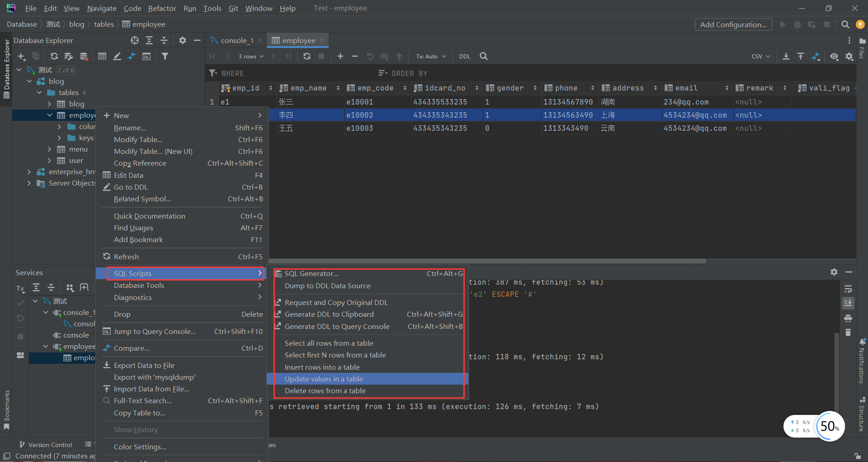Toggle soft-wrap in Services output
Screen dimensions: 868x462
pyautogui.click(x=848, y=289)
